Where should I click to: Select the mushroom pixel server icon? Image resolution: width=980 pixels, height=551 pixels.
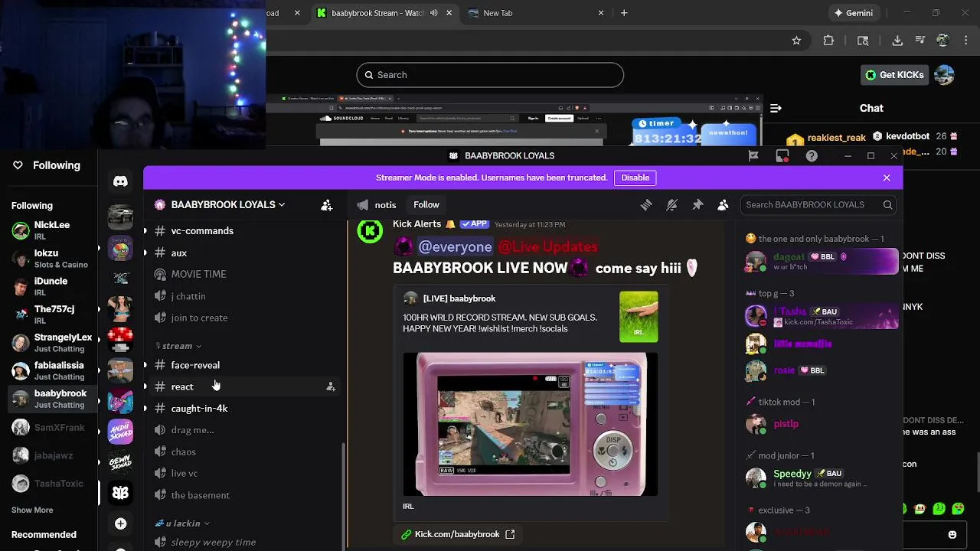pyautogui.click(x=120, y=340)
